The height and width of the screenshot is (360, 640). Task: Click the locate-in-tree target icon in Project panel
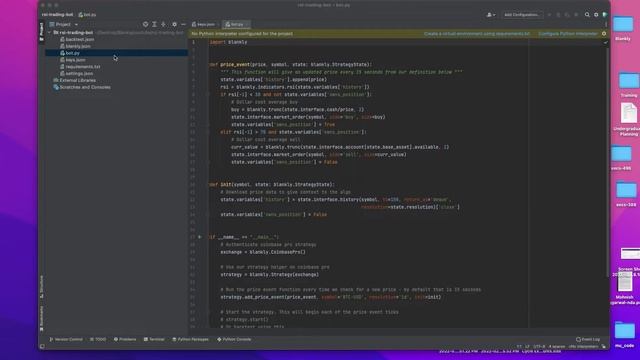click(145, 24)
